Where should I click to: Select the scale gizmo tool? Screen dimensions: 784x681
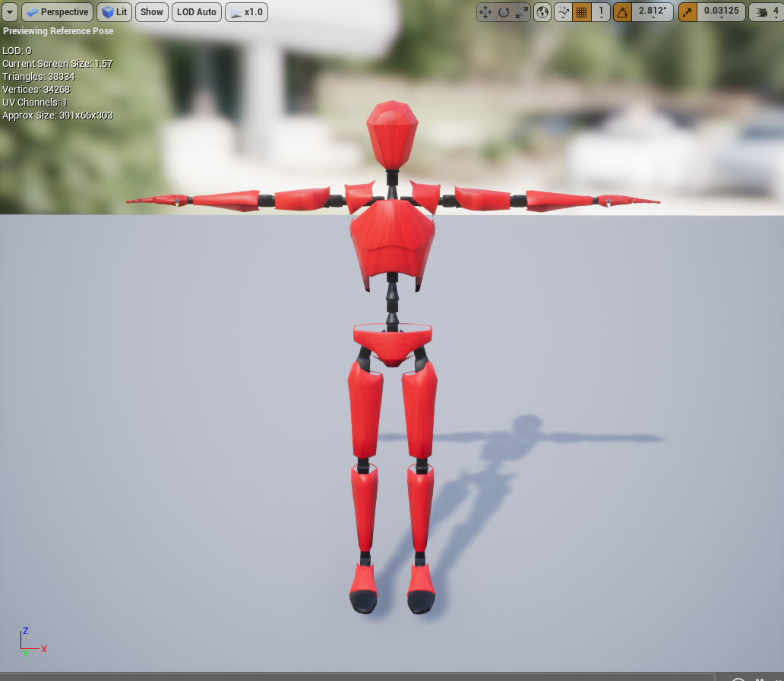click(521, 12)
